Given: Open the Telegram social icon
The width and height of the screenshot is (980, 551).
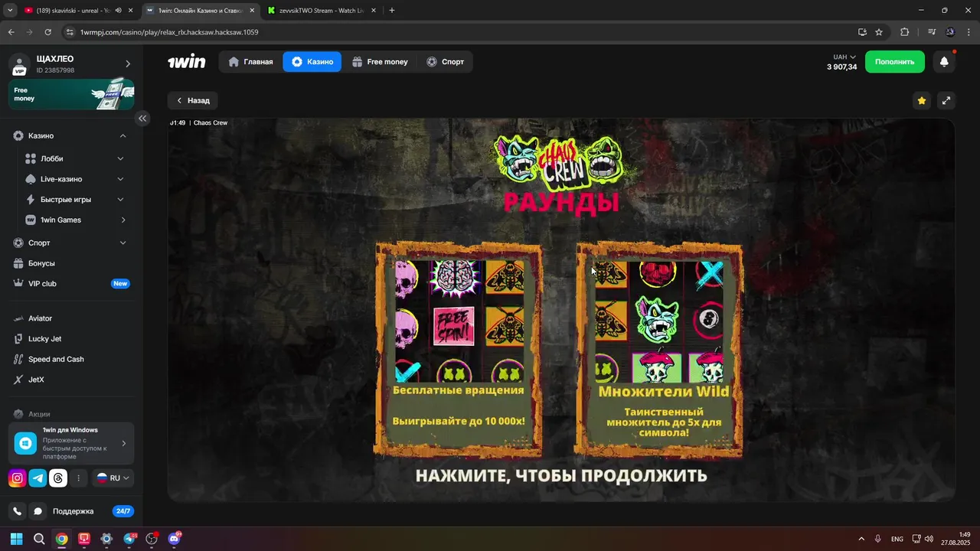Looking at the screenshot, I should (x=38, y=478).
